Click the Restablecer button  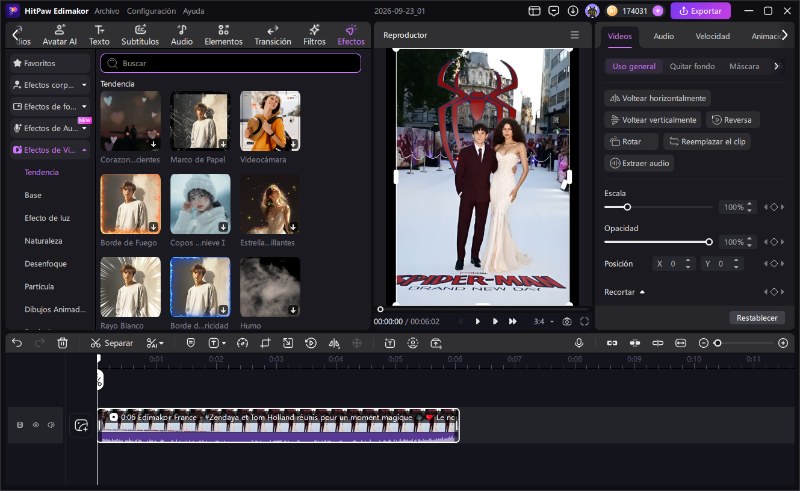tap(757, 318)
